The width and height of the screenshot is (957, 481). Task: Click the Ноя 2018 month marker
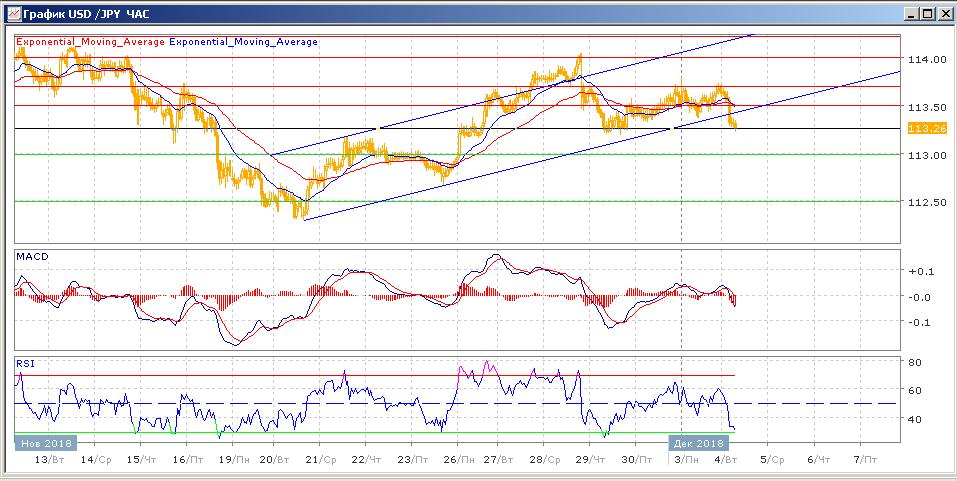44,442
